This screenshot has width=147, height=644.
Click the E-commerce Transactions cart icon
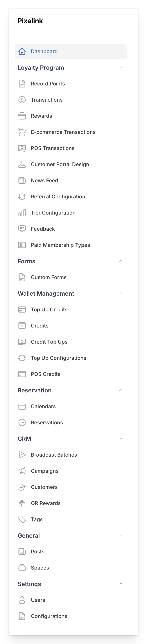tap(22, 132)
